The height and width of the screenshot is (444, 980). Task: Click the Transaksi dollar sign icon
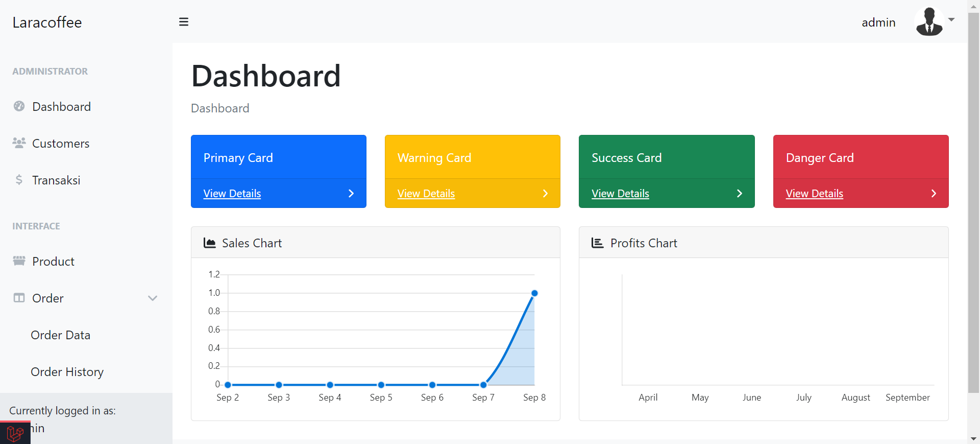19,180
